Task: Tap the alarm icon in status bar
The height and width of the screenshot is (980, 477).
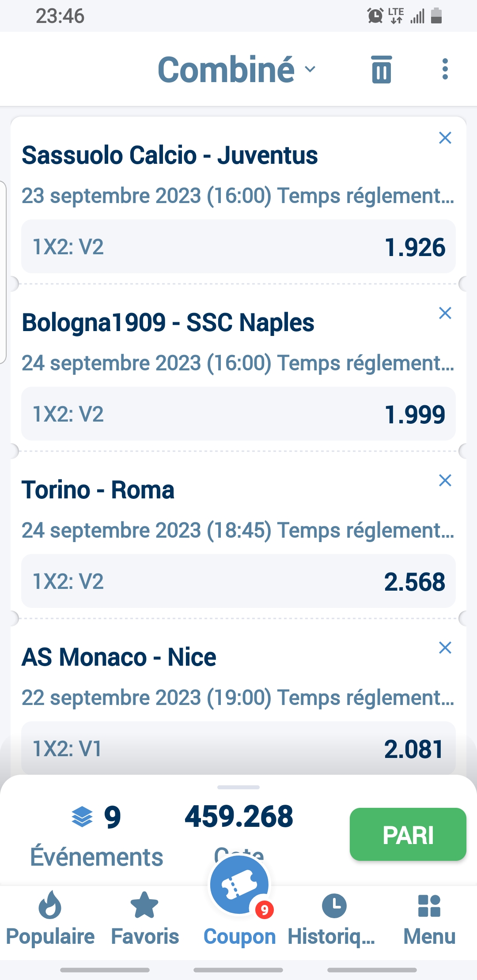Action: [375, 16]
